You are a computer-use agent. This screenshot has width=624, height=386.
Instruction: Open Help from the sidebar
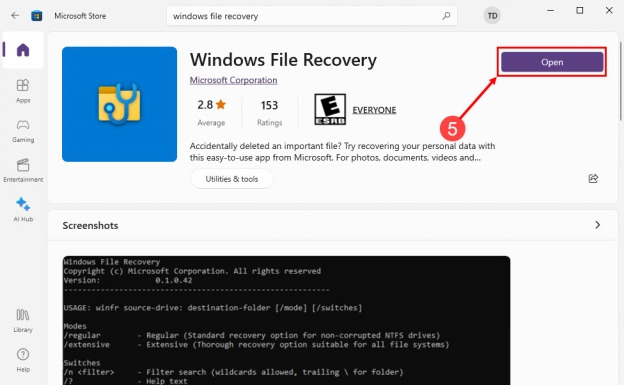coord(23,360)
